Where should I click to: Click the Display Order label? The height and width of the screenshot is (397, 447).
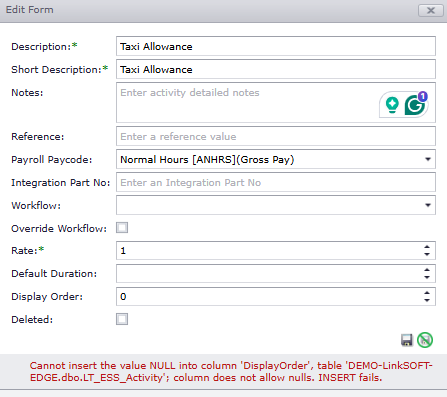47,297
